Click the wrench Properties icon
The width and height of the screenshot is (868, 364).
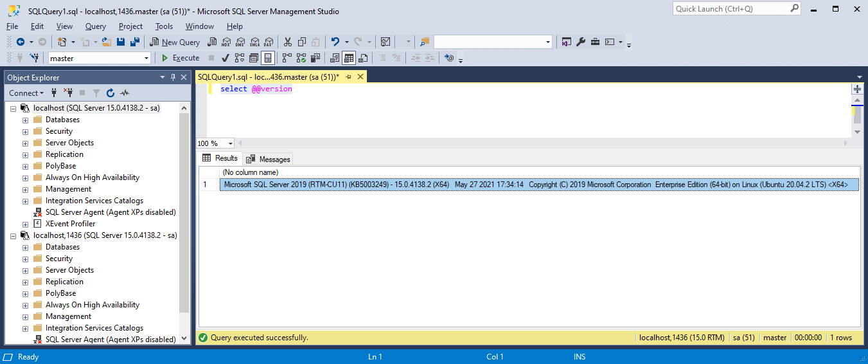[581, 42]
